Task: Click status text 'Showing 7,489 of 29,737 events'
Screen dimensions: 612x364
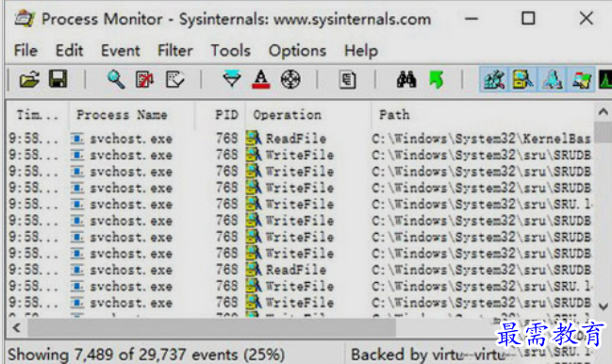Action: 123,355
